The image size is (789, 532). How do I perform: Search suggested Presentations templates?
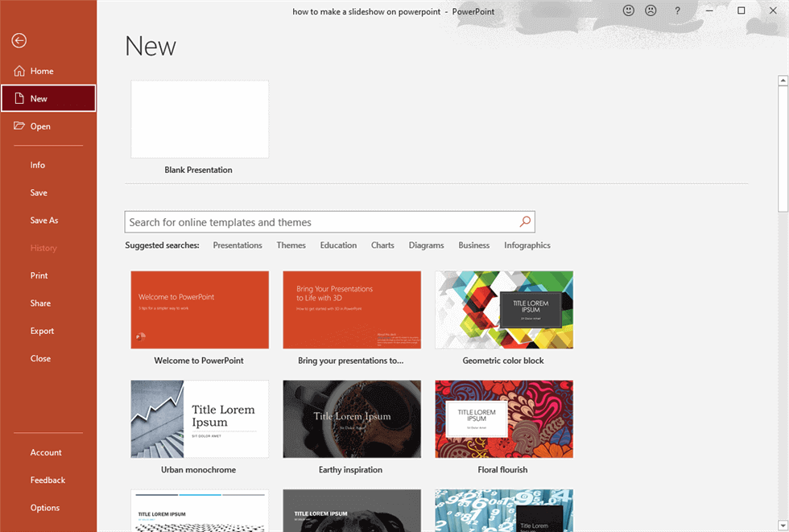238,245
